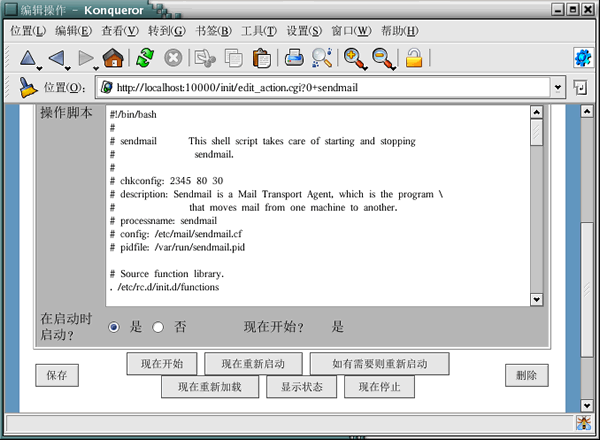This screenshot has height=440, width=600.
Task: Go forward with the Forward arrow
Action: coord(85,58)
